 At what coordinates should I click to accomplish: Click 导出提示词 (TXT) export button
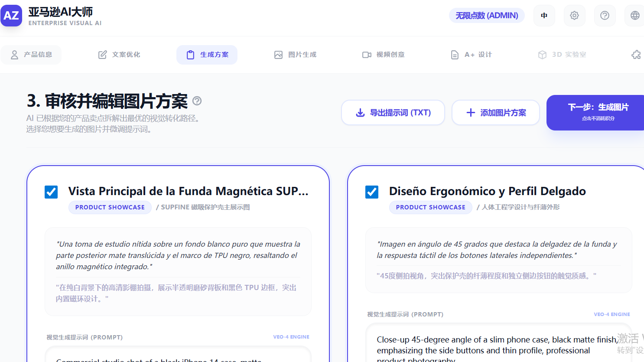(393, 113)
